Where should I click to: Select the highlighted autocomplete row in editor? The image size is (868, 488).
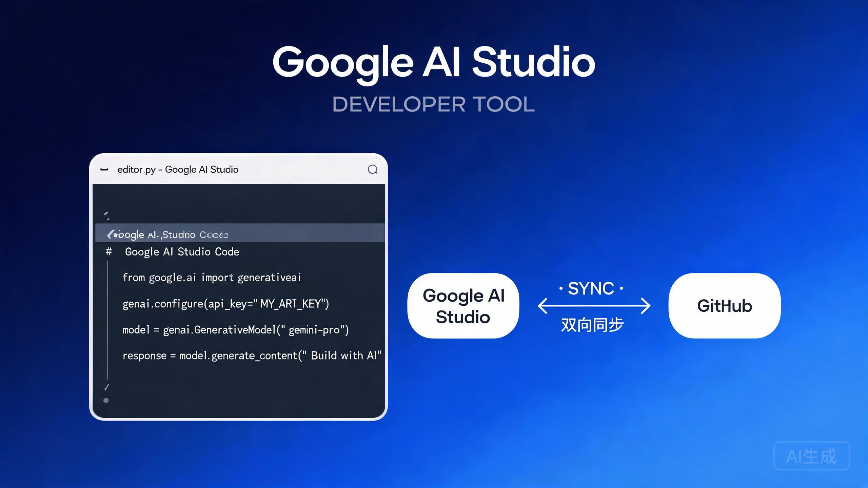click(240, 233)
